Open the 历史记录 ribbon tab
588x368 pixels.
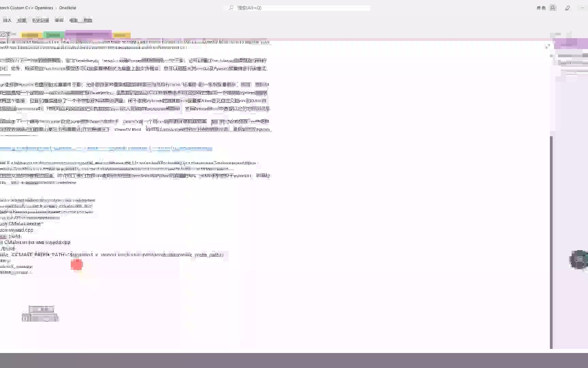[40, 20]
